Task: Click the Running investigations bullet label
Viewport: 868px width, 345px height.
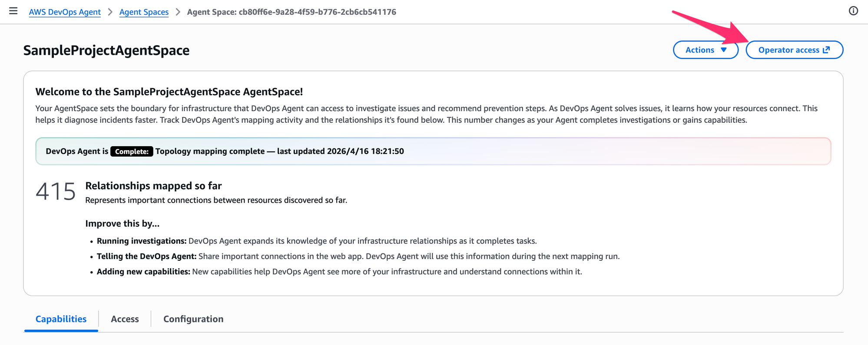Action: coord(142,241)
